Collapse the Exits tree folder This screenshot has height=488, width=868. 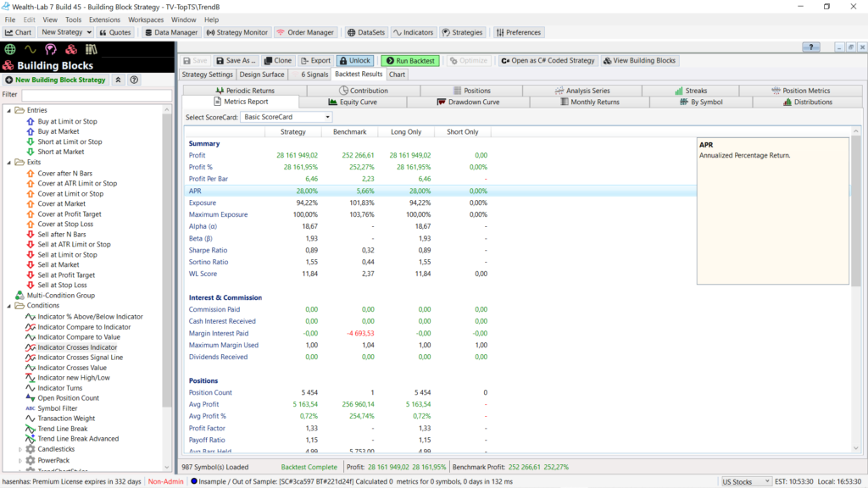(x=8, y=162)
